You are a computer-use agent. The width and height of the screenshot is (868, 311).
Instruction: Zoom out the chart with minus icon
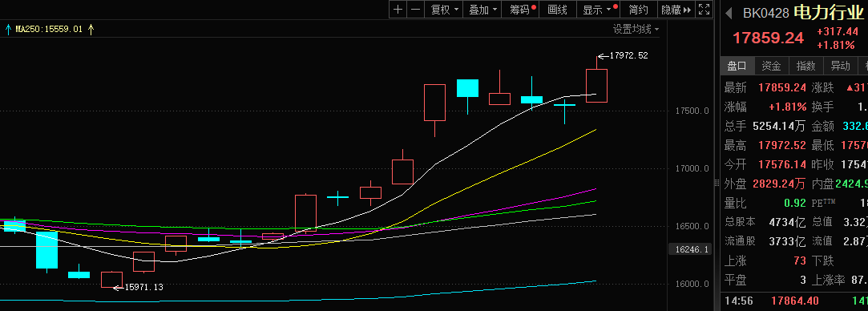pyautogui.click(x=416, y=10)
